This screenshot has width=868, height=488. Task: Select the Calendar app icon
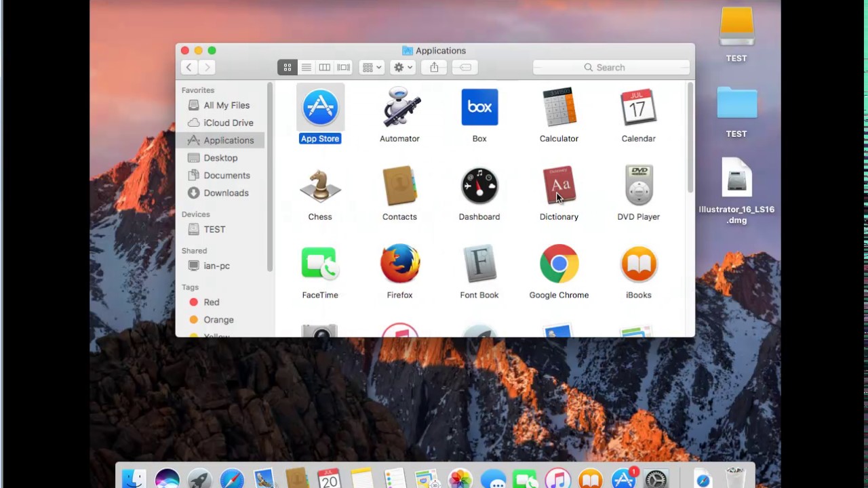tap(638, 107)
